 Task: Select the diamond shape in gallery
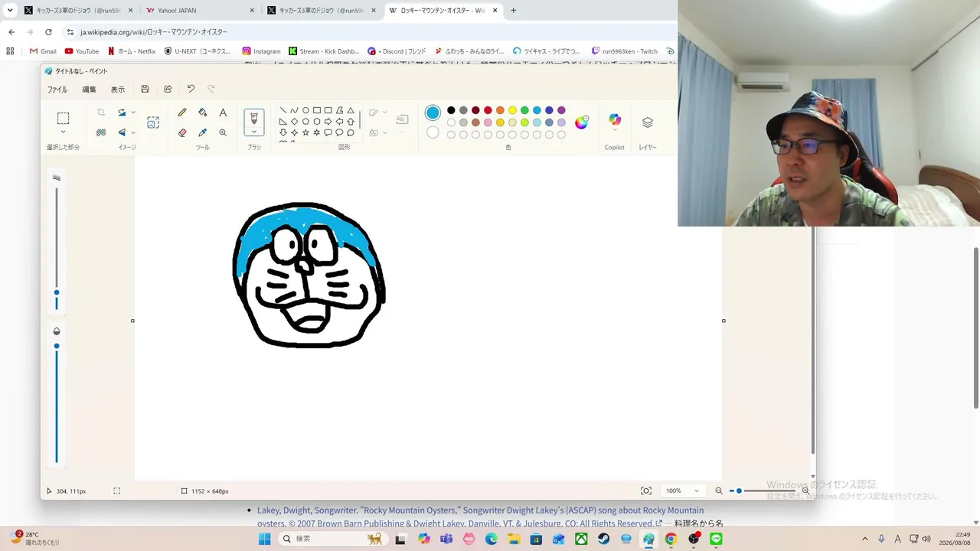294,122
